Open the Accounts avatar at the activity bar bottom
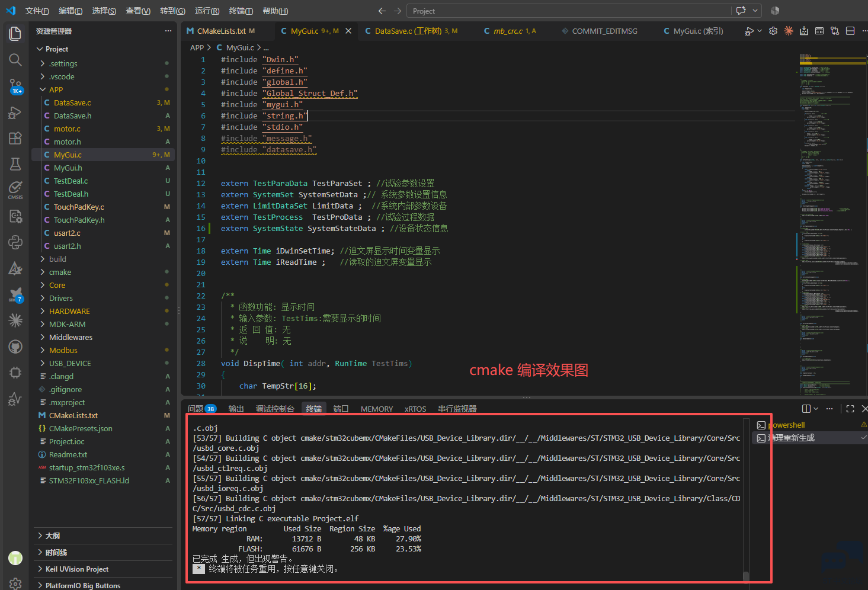868x590 pixels. pos(15,557)
